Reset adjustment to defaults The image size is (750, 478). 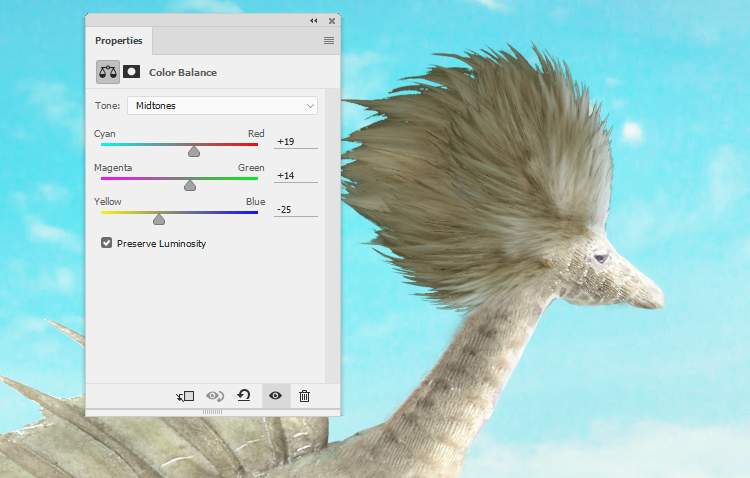click(243, 396)
